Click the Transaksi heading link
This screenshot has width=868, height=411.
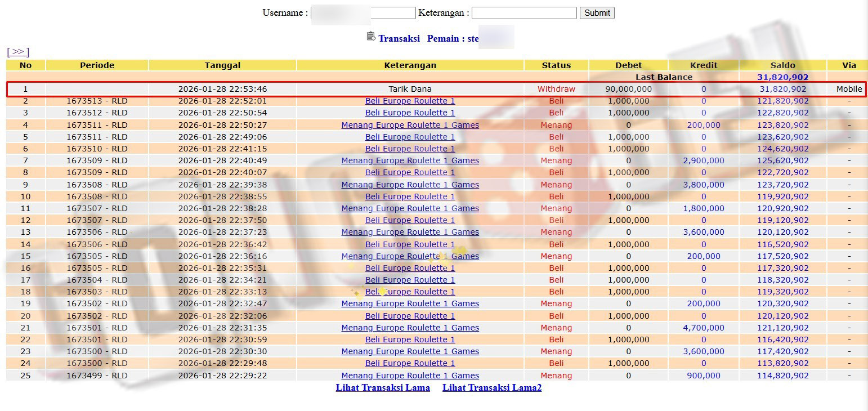(x=399, y=39)
